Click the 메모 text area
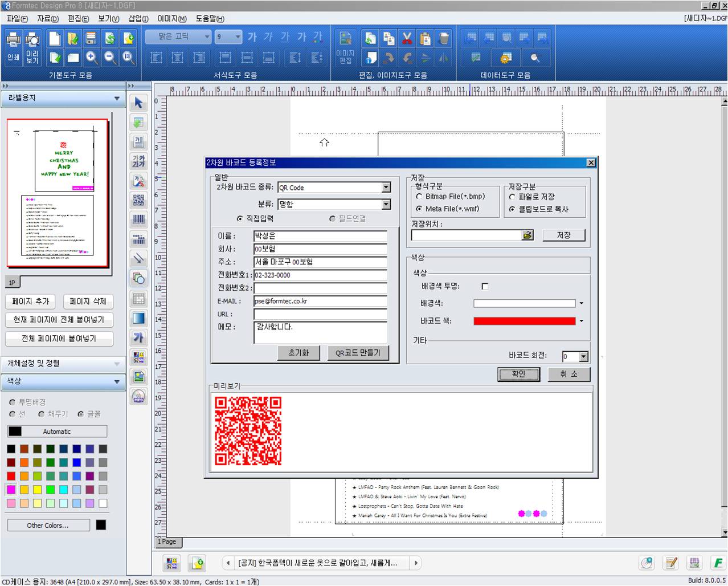728x586 pixels. tap(320, 332)
